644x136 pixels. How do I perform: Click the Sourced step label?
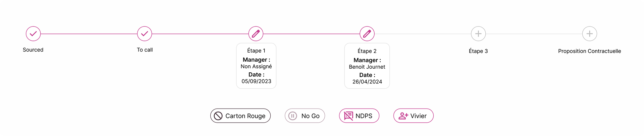33,50
